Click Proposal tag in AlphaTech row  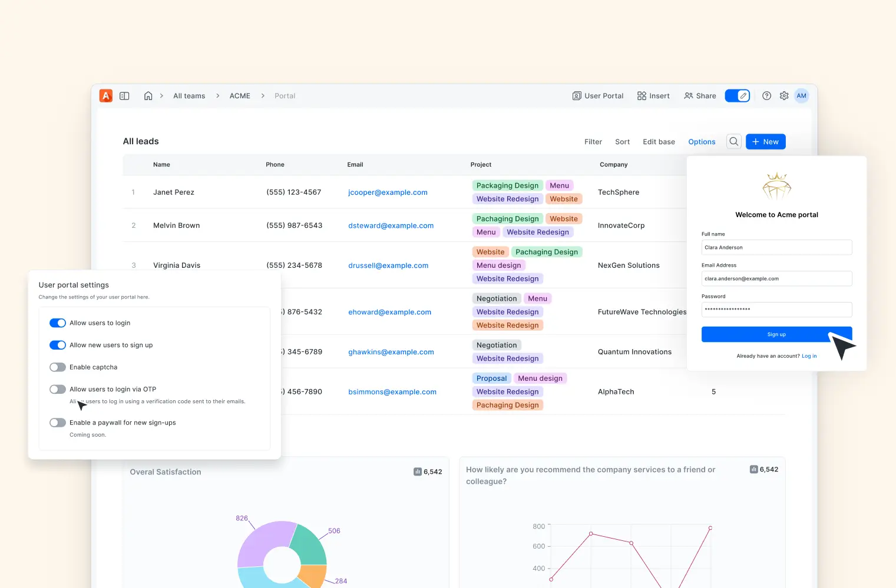click(x=491, y=378)
